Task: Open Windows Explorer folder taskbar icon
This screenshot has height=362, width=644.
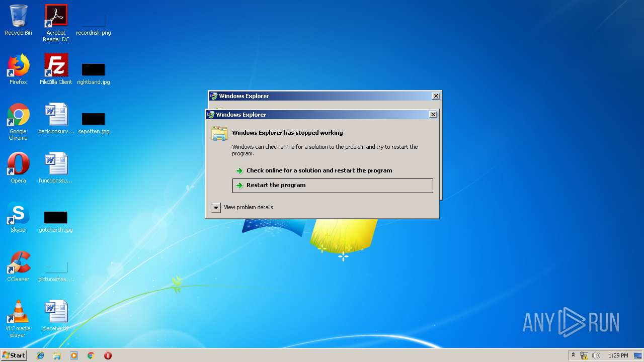Action: 57,355
